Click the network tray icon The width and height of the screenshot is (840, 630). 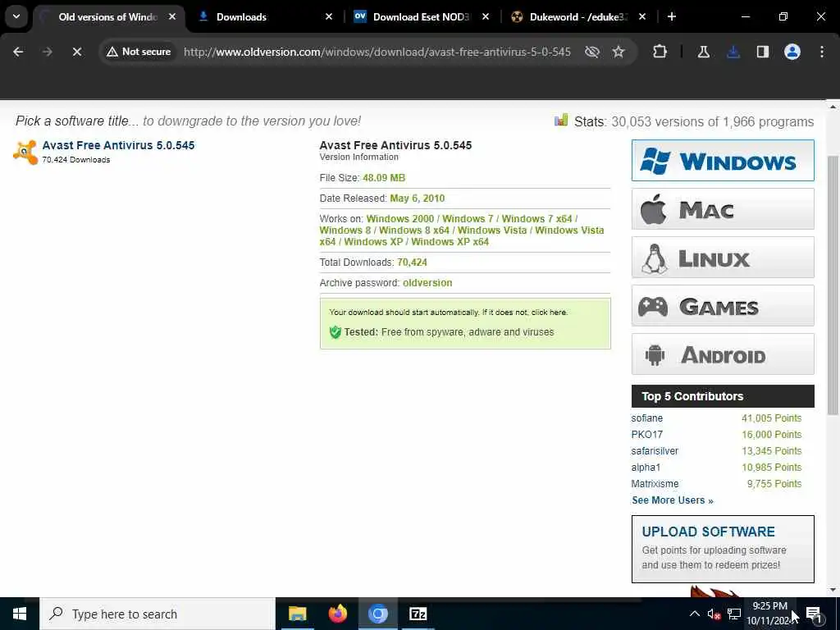tap(734, 614)
